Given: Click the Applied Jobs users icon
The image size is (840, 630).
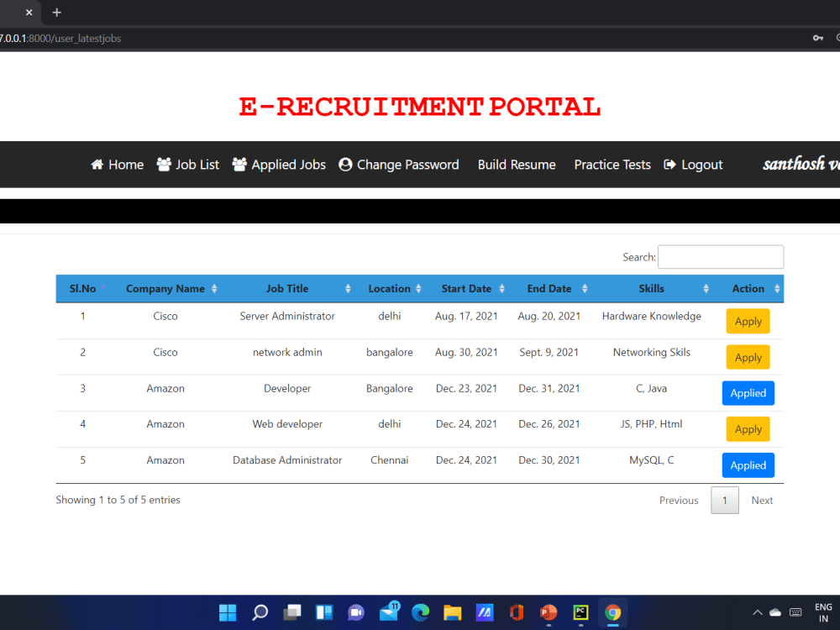Looking at the screenshot, I should point(239,164).
